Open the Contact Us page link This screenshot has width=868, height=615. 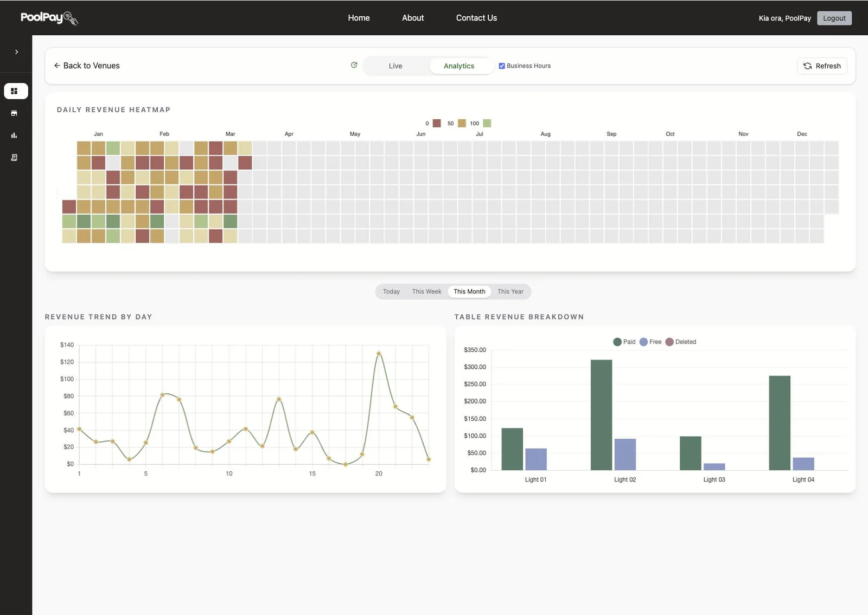point(476,18)
